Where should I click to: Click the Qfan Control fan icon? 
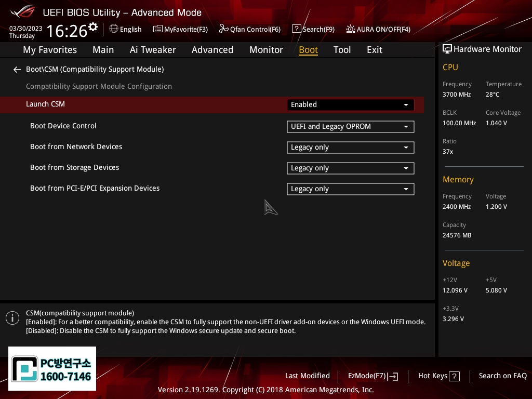click(223, 29)
